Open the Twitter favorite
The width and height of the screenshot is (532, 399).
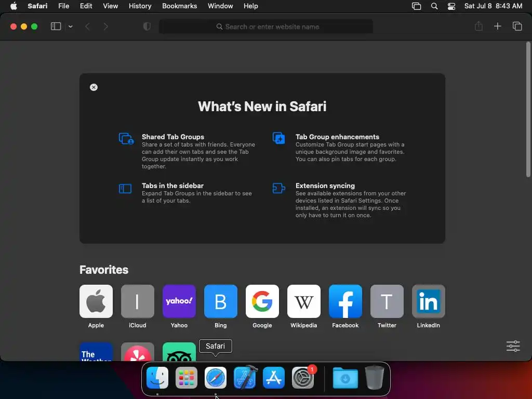click(387, 301)
